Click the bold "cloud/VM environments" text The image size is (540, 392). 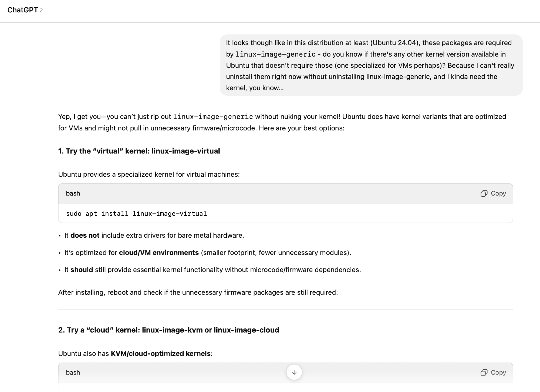click(159, 253)
